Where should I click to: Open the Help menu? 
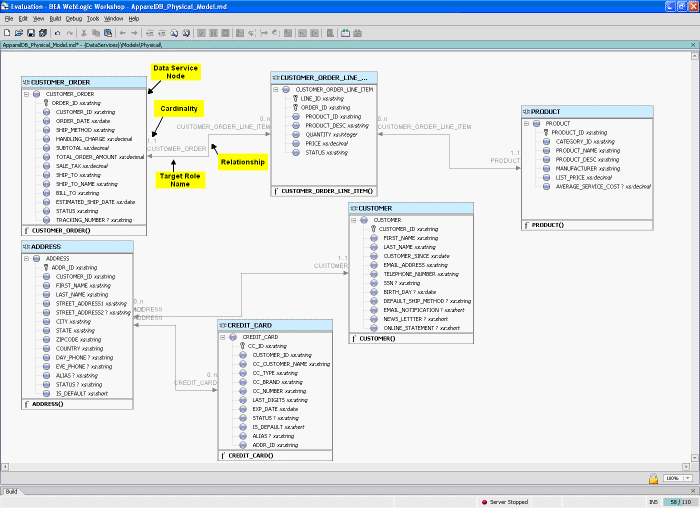tap(134, 19)
